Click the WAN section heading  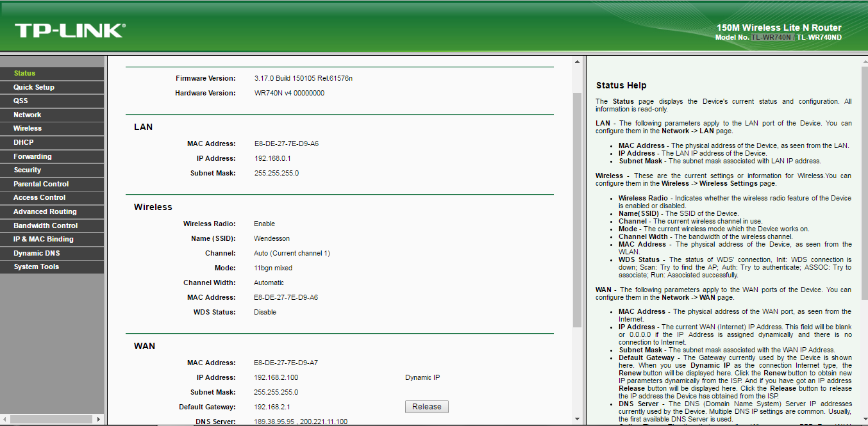tap(144, 346)
